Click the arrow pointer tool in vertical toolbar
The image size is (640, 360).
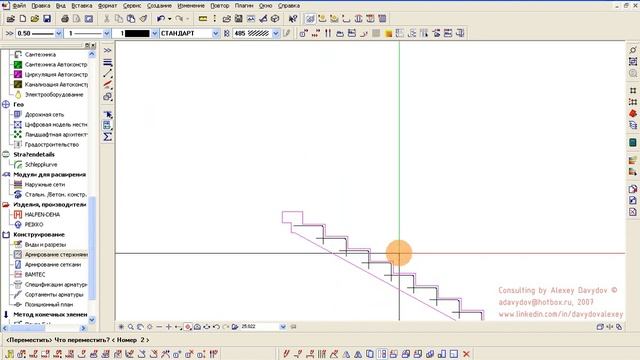click(x=107, y=114)
